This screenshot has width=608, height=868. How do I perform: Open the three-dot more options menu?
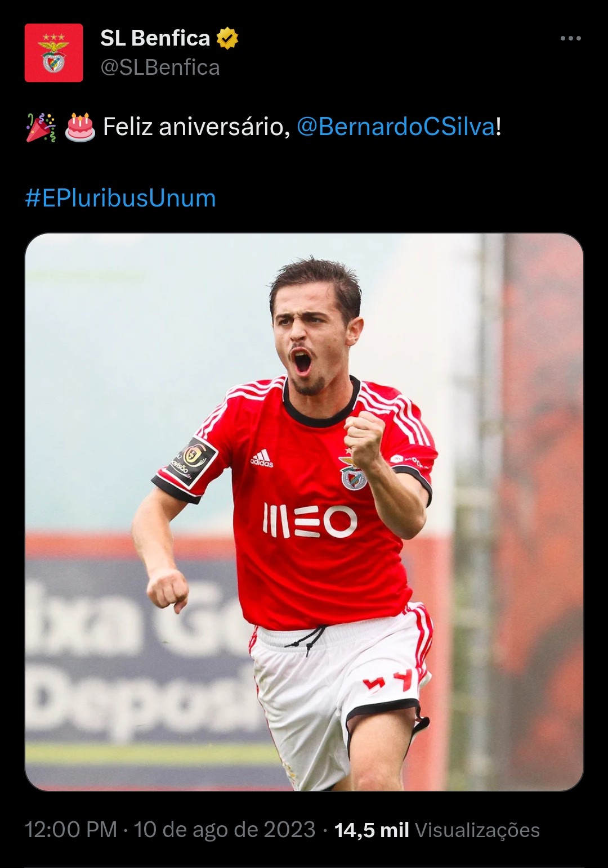pos(570,38)
